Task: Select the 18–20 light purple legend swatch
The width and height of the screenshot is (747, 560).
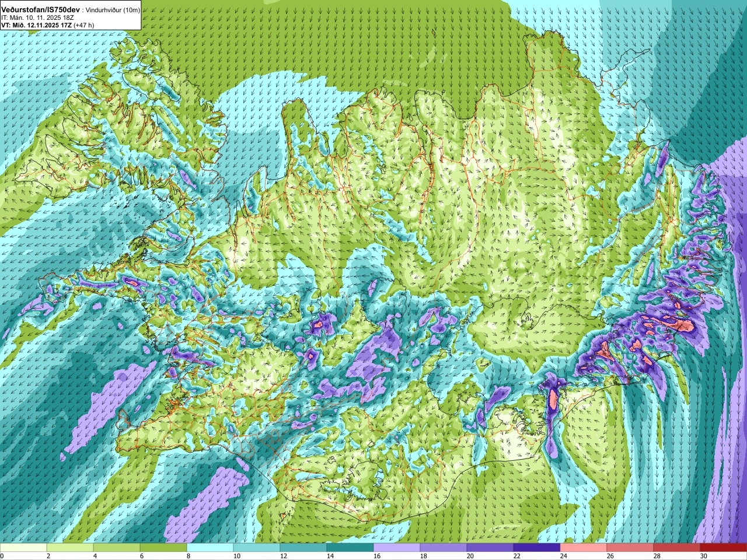Action: pyautogui.click(x=444, y=548)
